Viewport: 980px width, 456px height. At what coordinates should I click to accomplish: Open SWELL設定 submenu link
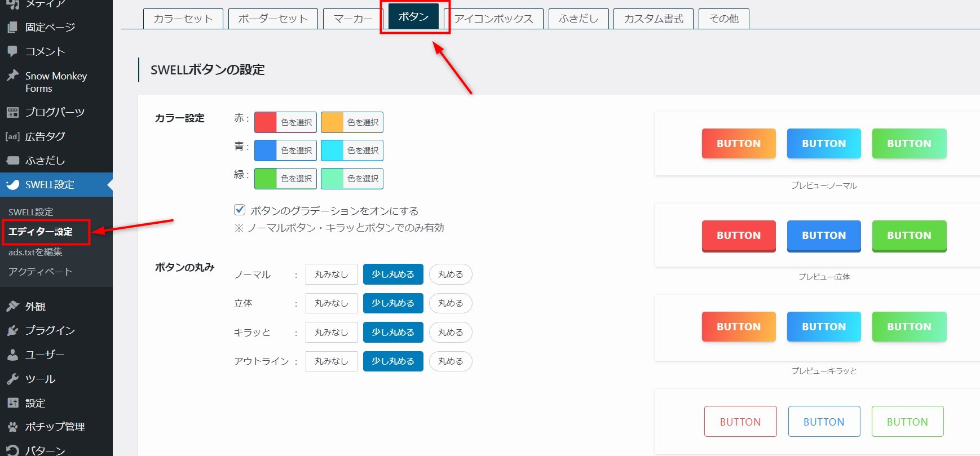(31, 212)
